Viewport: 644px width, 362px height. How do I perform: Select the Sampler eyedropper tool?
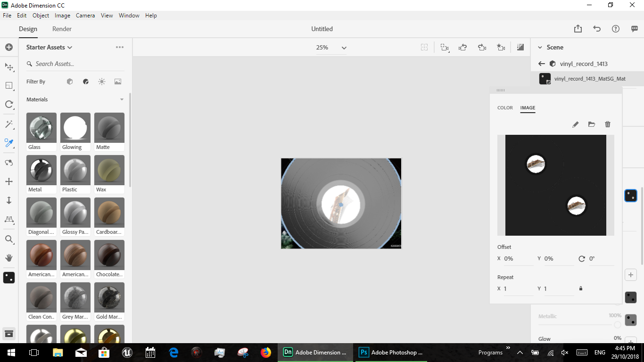[9, 143]
